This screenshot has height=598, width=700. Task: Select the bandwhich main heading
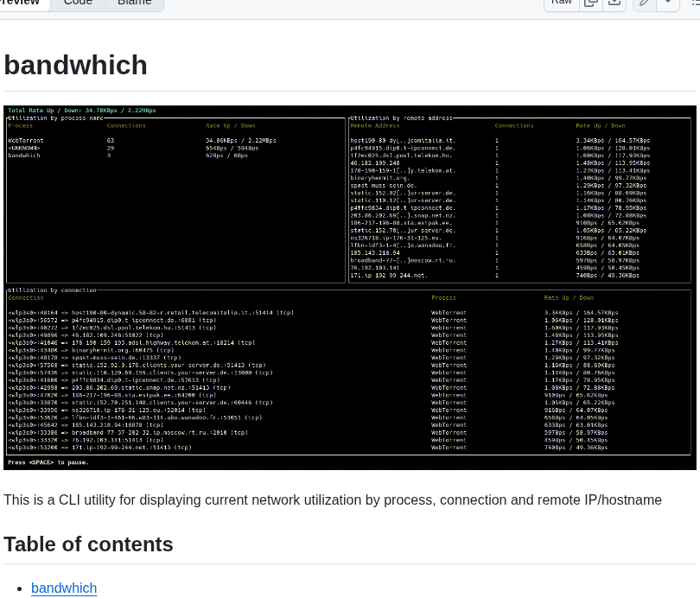(x=75, y=65)
